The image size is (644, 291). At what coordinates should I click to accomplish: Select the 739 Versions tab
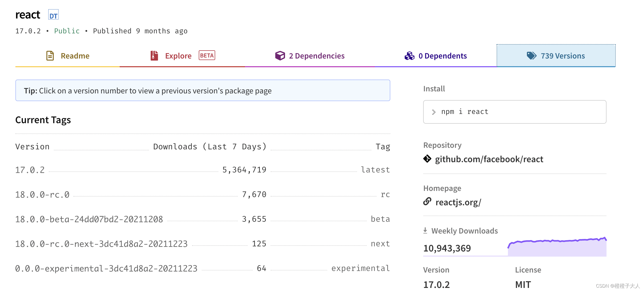point(556,56)
